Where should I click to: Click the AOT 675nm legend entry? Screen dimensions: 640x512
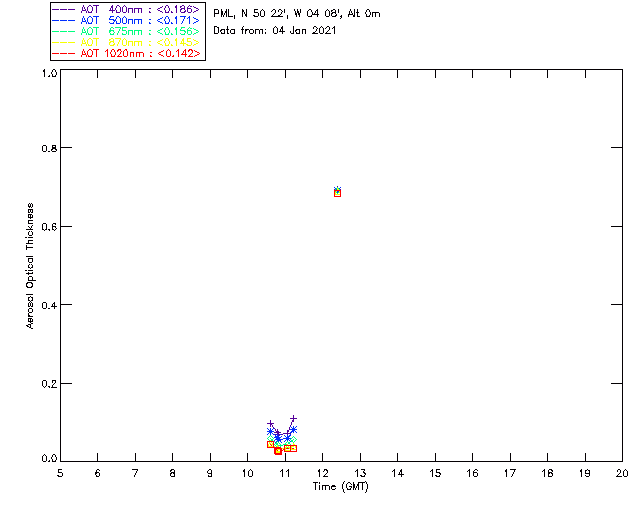(x=127, y=31)
